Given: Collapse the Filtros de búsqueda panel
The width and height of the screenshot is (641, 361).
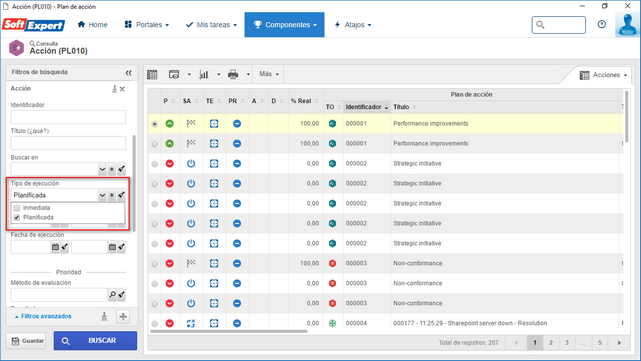Looking at the screenshot, I should pos(129,73).
